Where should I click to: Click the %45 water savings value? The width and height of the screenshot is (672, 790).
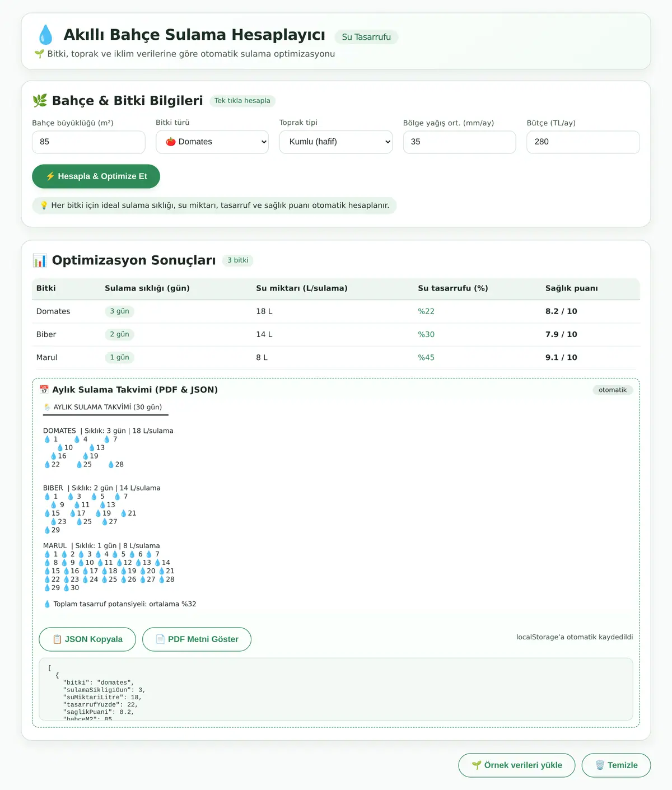(x=426, y=357)
